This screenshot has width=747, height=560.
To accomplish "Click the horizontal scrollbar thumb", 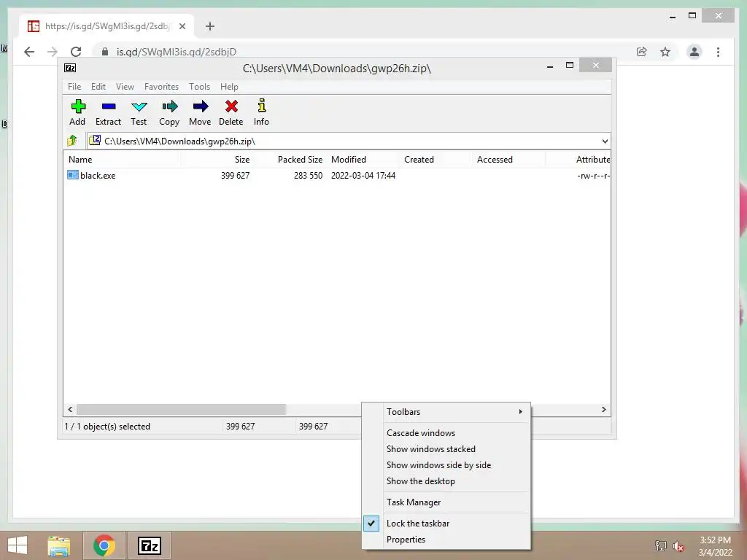I will click(x=181, y=409).
